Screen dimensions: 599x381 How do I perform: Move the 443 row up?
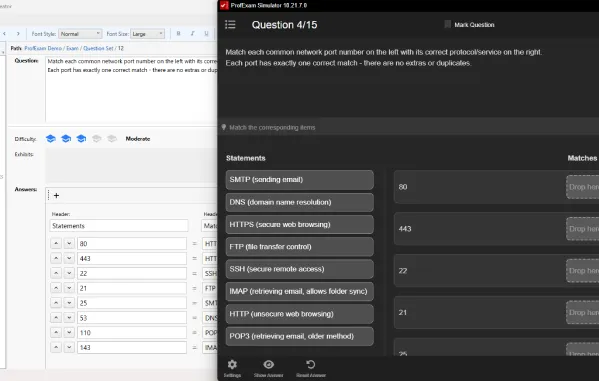click(56, 258)
